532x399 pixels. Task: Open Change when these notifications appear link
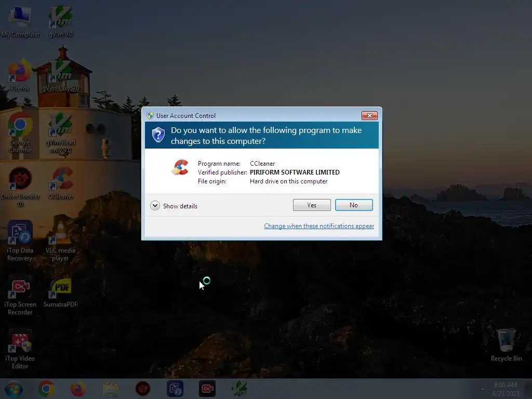(x=319, y=226)
